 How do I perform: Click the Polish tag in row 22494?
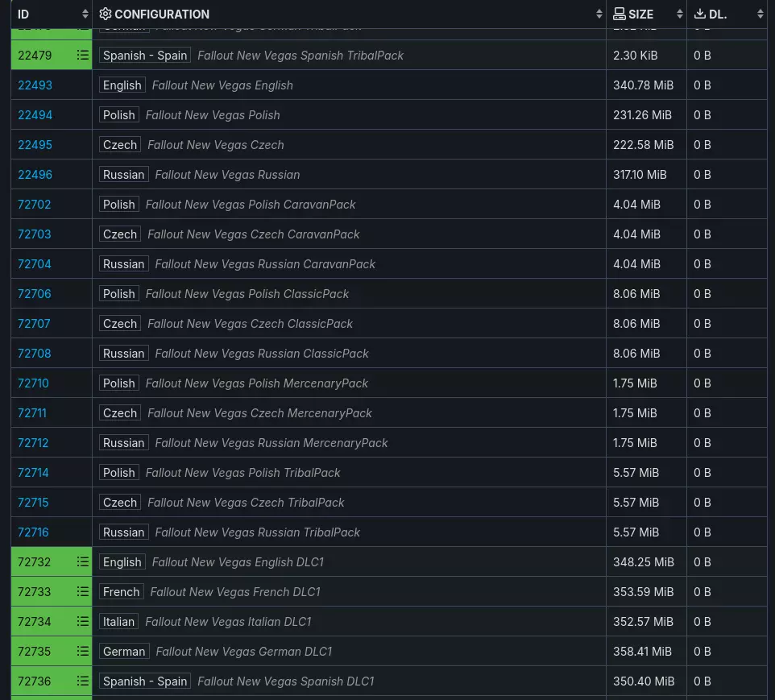[118, 114]
